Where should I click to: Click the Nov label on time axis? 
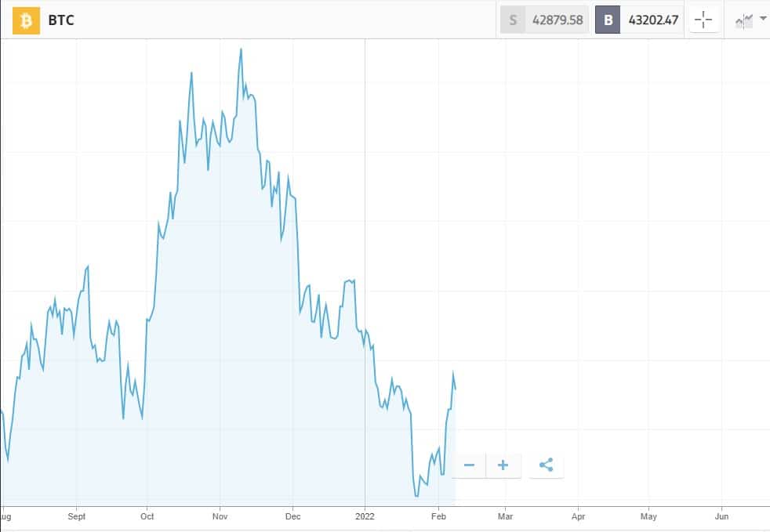[220, 516]
